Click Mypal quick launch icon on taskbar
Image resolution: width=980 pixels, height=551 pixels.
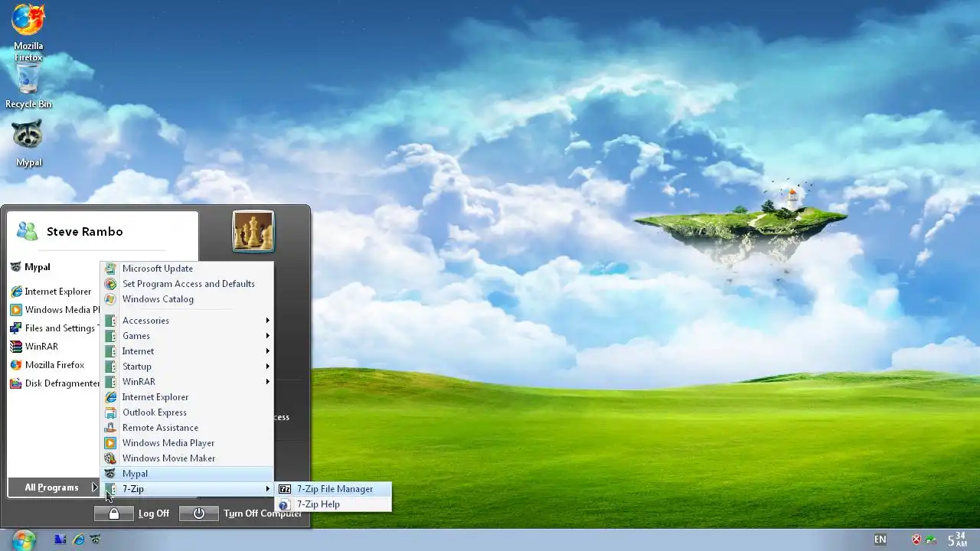[x=95, y=540]
